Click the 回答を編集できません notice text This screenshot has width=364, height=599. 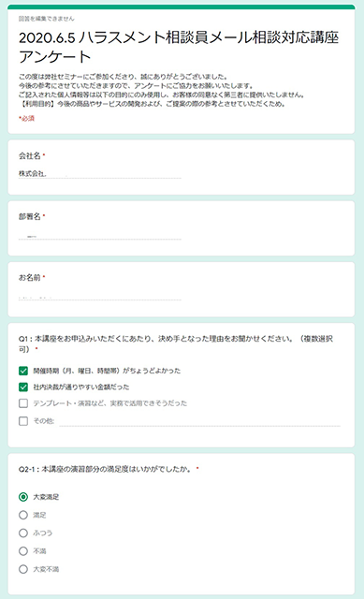47,19
